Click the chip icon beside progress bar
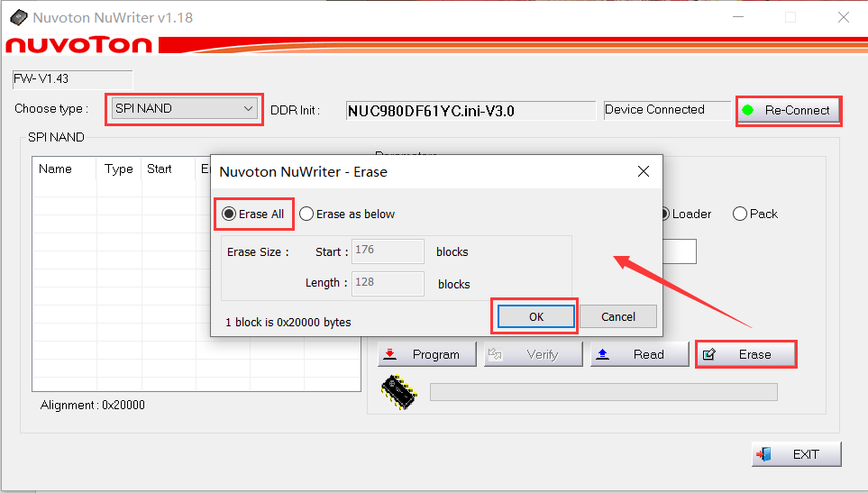 point(398,392)
